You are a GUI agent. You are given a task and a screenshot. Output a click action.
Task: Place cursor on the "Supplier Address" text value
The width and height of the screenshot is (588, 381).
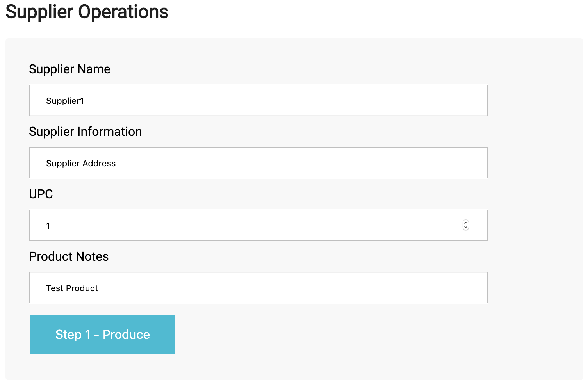[81, 163]
